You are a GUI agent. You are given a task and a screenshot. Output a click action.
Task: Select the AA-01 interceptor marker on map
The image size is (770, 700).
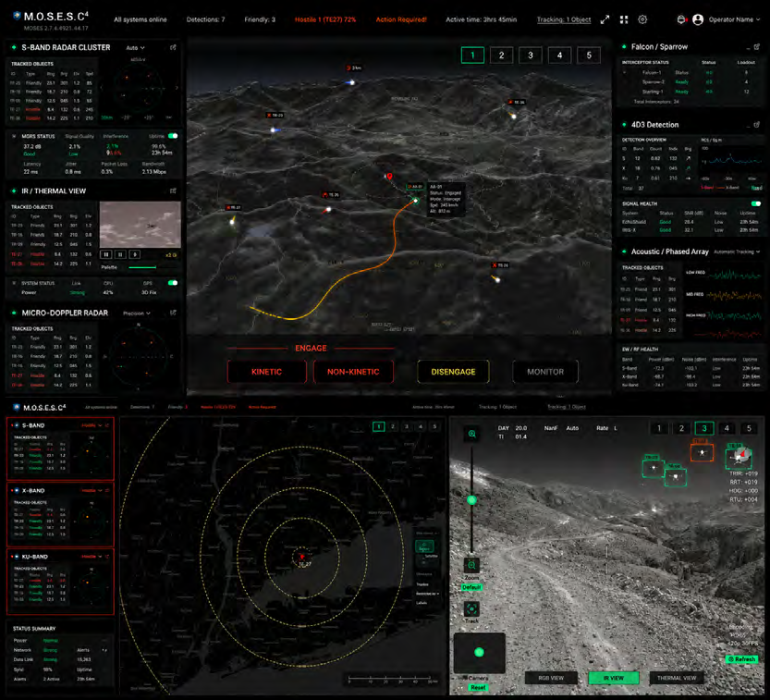pos(415,201)
